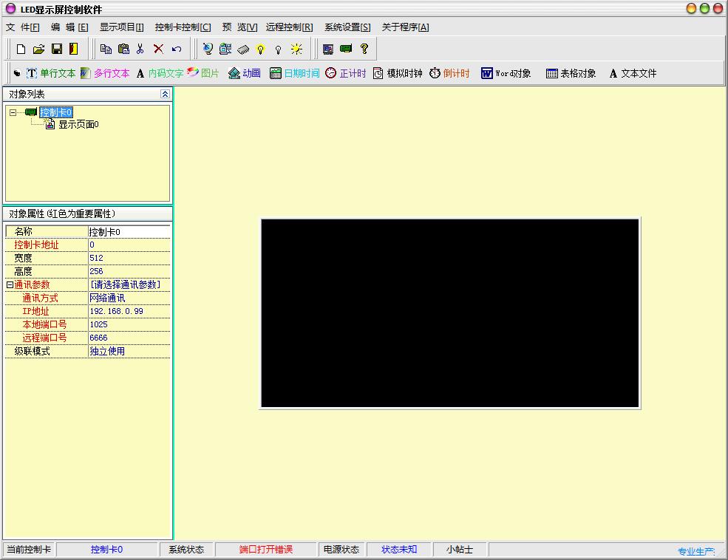Delete object with red X icon
The image size is (728, 560).
[x=158, y=49]
